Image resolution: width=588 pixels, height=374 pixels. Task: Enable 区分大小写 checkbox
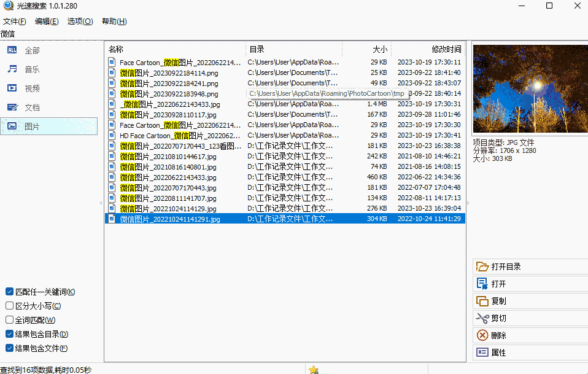[x=10, y=306]
